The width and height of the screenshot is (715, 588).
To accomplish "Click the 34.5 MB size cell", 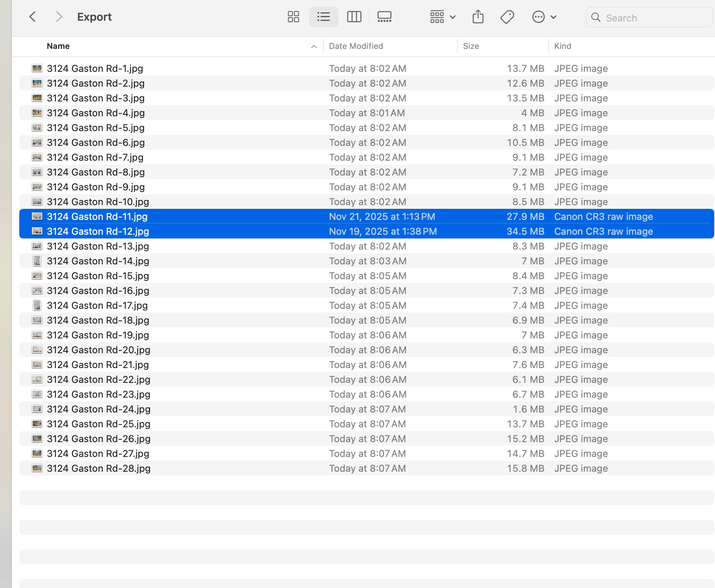I will [x=525, y=231].
